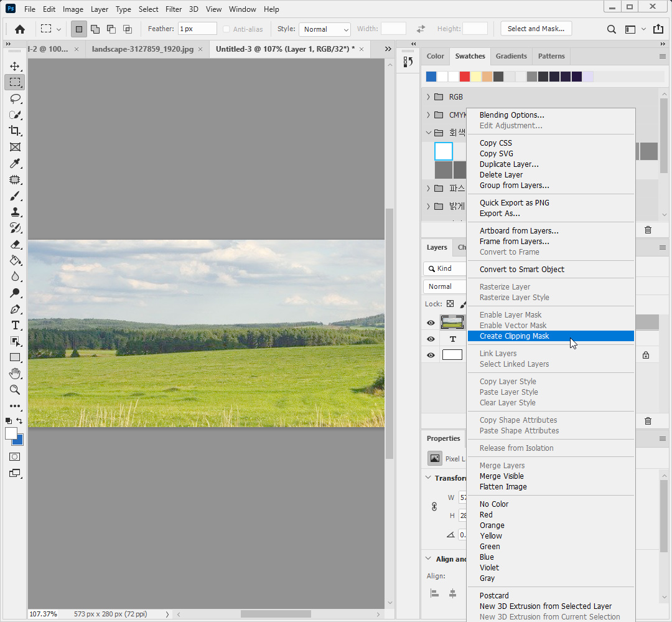Select the Dodge tool
Screen dimensions: 672x622
tap(15, 293)
